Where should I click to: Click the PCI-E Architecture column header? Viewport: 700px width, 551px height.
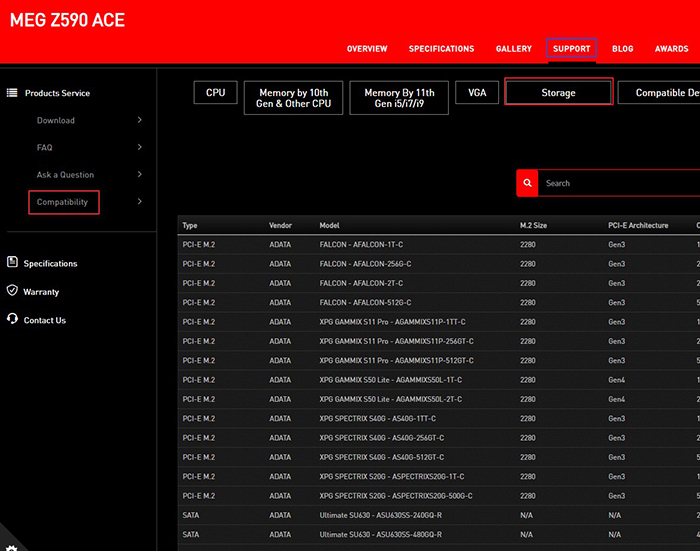coord(638,225)
